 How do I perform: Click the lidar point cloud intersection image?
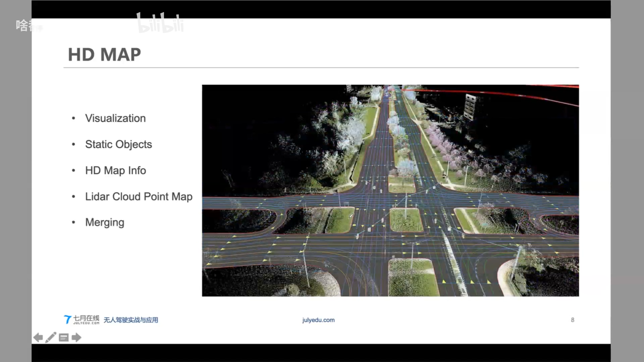click(x=390, y=191)
